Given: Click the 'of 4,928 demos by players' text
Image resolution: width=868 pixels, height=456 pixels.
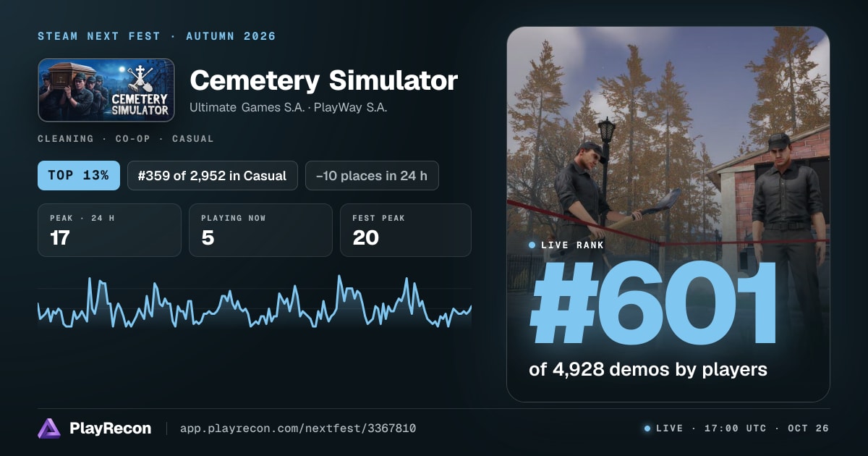Looking at the screenshot, I should (648, 369).
